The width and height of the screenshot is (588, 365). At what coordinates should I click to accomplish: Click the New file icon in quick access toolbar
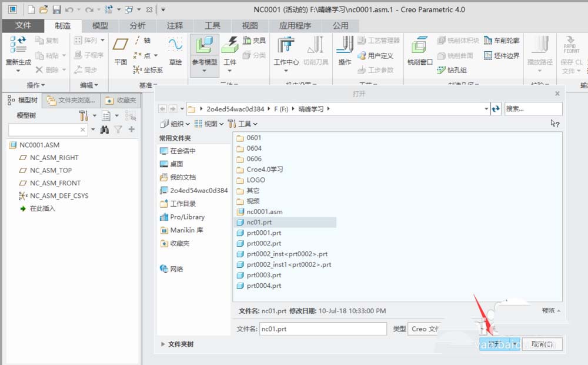(x=31, y=10)
